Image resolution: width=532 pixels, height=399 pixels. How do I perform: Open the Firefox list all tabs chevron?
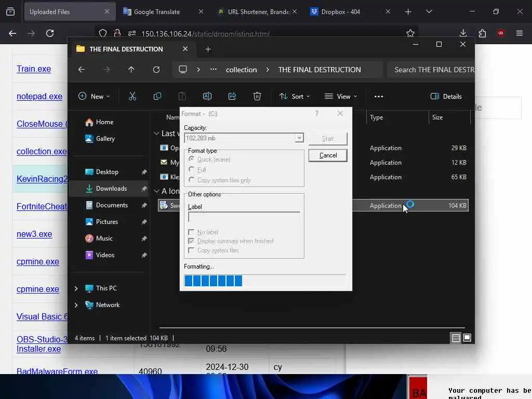(429, 12)
